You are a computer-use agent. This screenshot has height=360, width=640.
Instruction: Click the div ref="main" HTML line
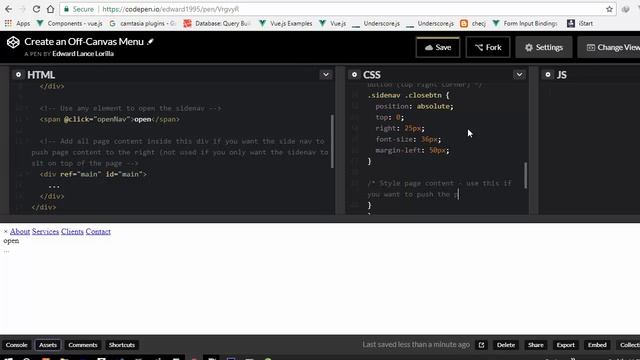click(x=93, y=174)
